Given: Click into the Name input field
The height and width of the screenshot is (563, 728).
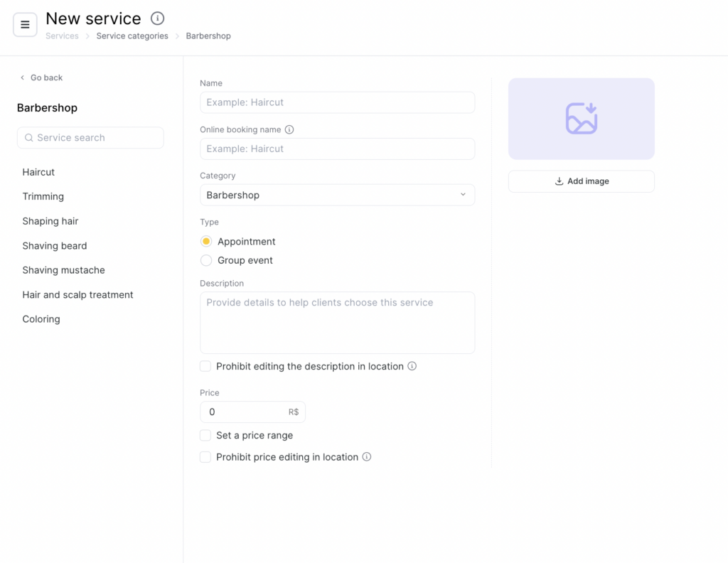Looking at the screenshot, I should coord(337,102).
